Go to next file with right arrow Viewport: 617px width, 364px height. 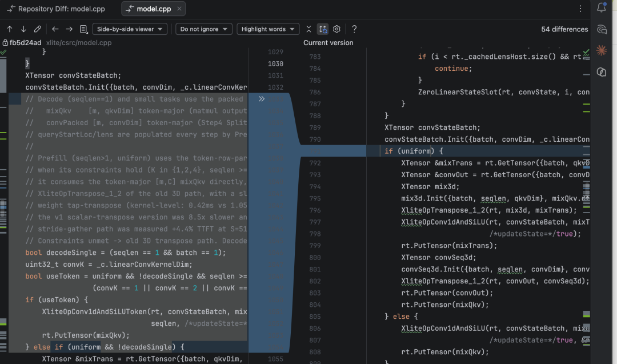point(69,29)
